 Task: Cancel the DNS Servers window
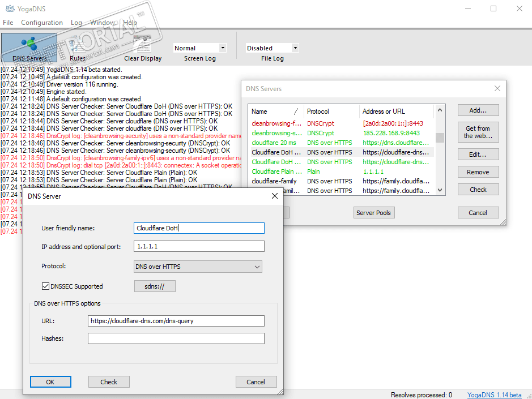coord(478,213)
